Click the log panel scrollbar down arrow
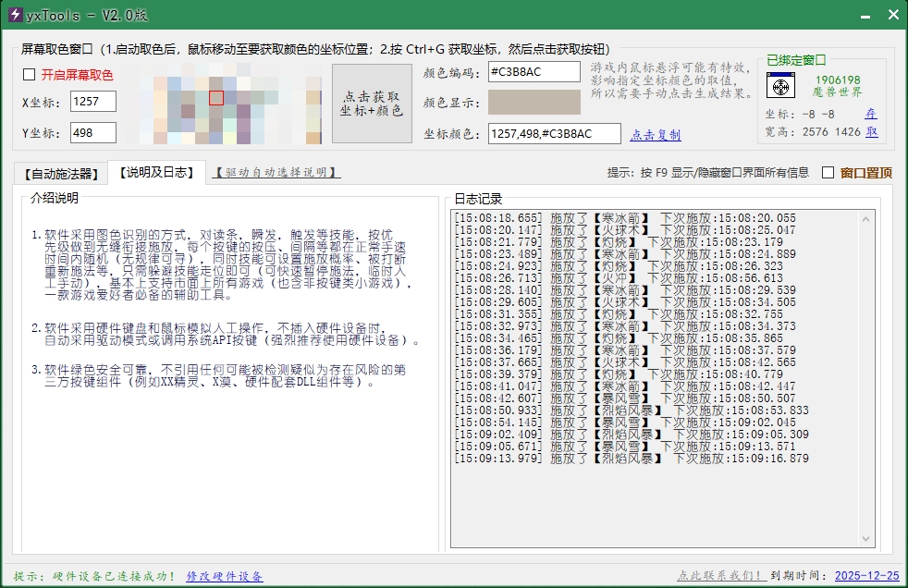This screenshot has height=588, width=908. click(x=867, y=540)
